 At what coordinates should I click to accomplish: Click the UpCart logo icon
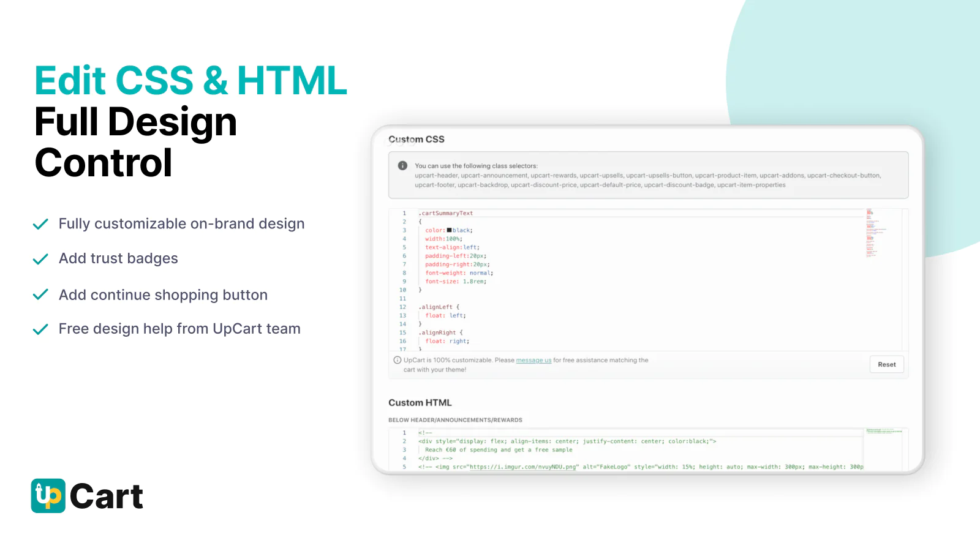(48, 495)
